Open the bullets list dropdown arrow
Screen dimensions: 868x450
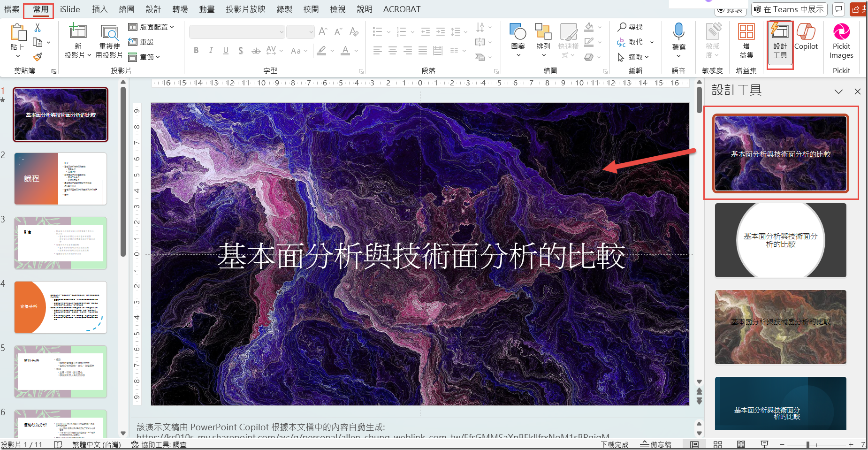click(x=388, y=32)
